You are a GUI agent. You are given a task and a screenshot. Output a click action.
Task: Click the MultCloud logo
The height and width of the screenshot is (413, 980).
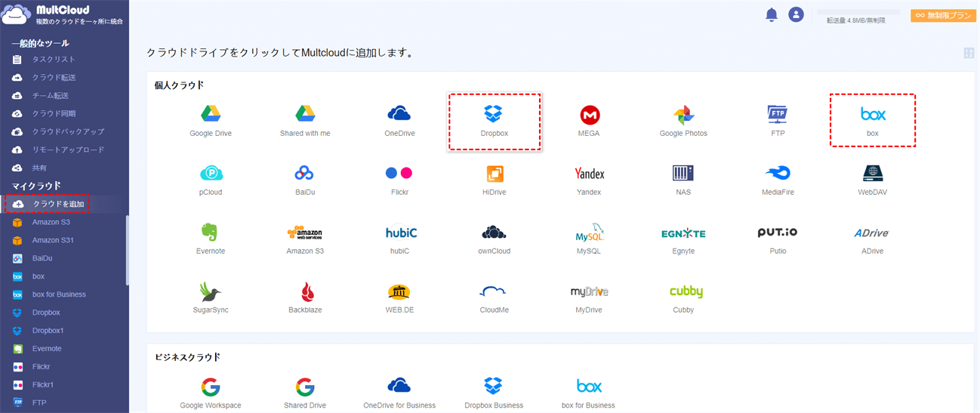tap(63, 15)
